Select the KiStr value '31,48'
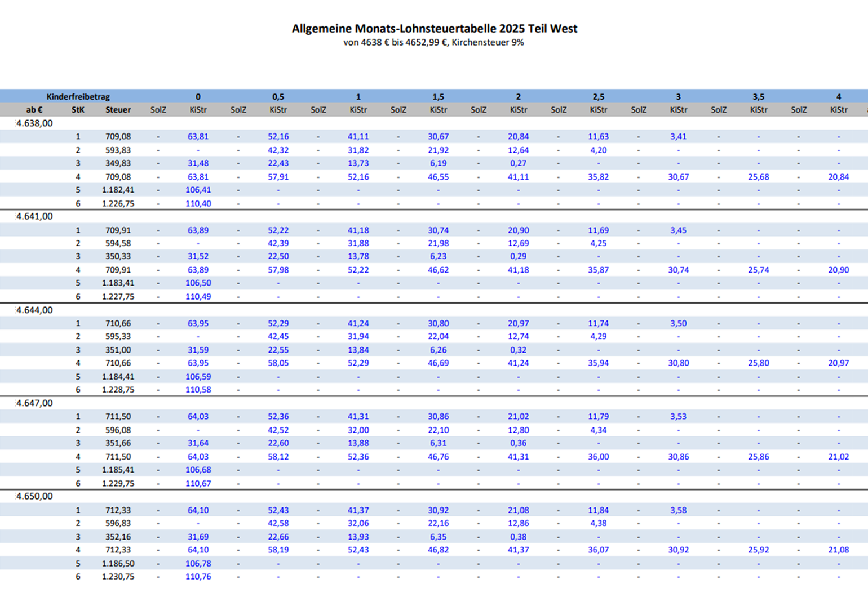868x615 pixels. [x=198, y=163]
